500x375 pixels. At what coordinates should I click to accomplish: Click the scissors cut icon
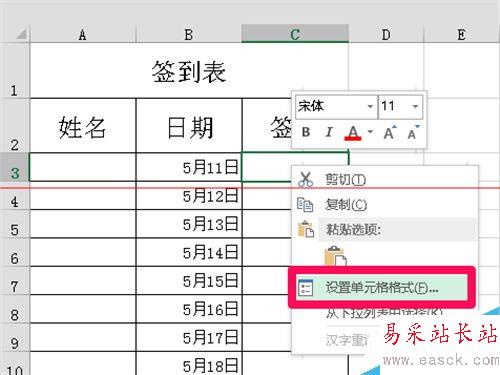tap(305, 179)
